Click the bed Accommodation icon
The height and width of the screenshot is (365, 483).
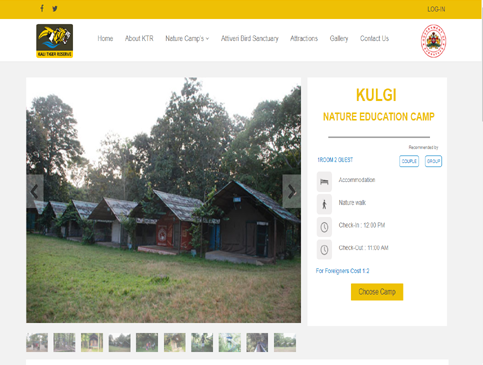(324, 182)
